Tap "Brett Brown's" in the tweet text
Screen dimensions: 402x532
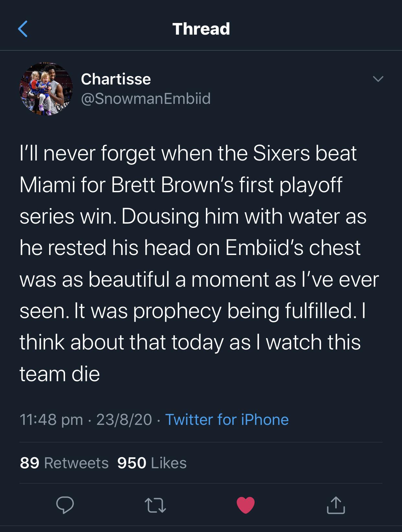[x=172, y=185]
